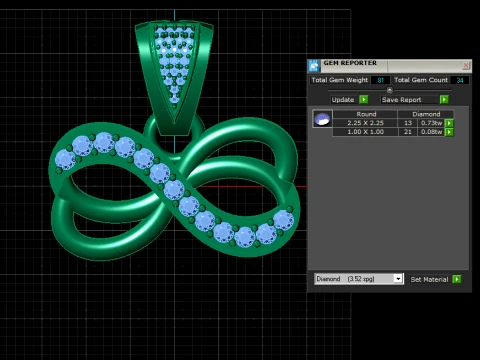
Task: Click the quantity 13 cell
Action: 408,123
